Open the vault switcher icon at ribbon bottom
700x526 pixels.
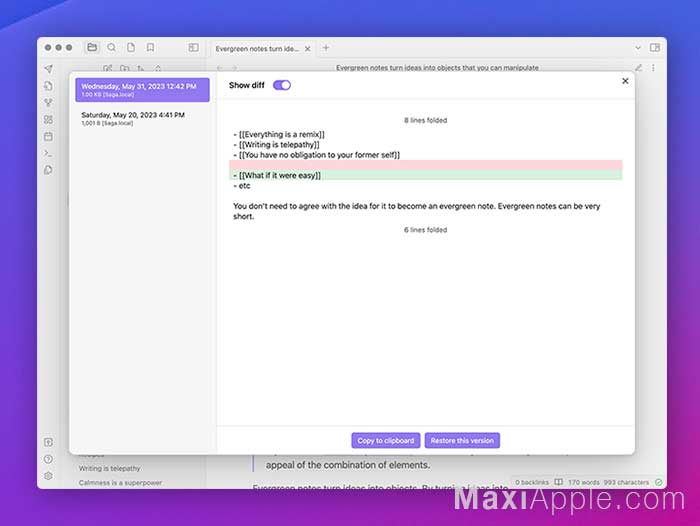[48, 442]
